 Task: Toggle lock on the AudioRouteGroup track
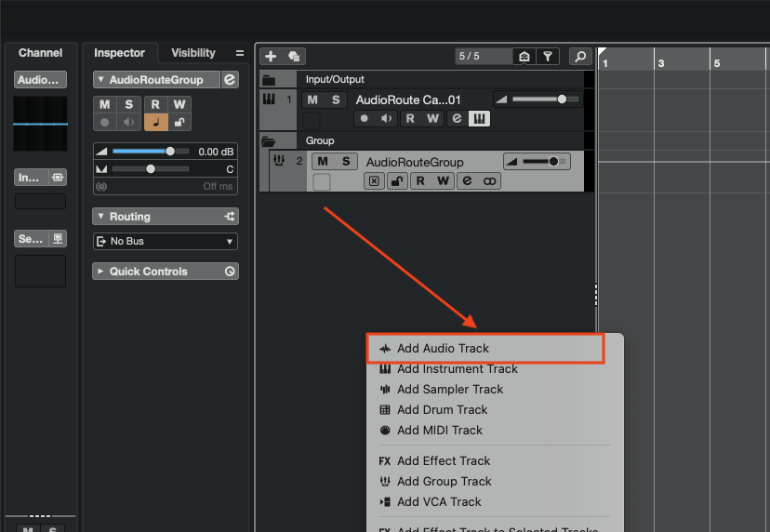coord(397,180)
